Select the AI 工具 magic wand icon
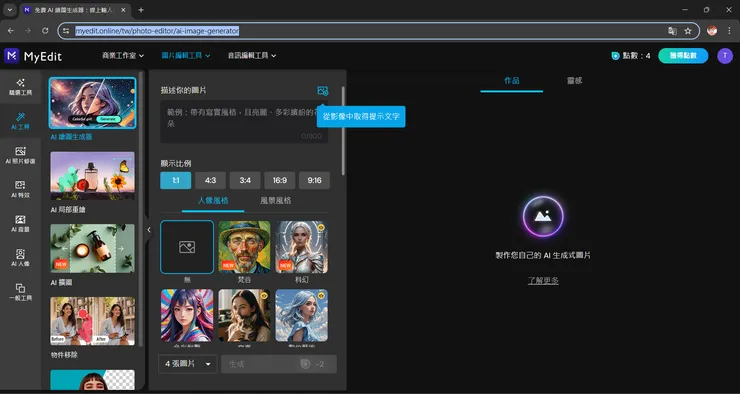This screenshot has height=394, width=740. pos(20,121)
